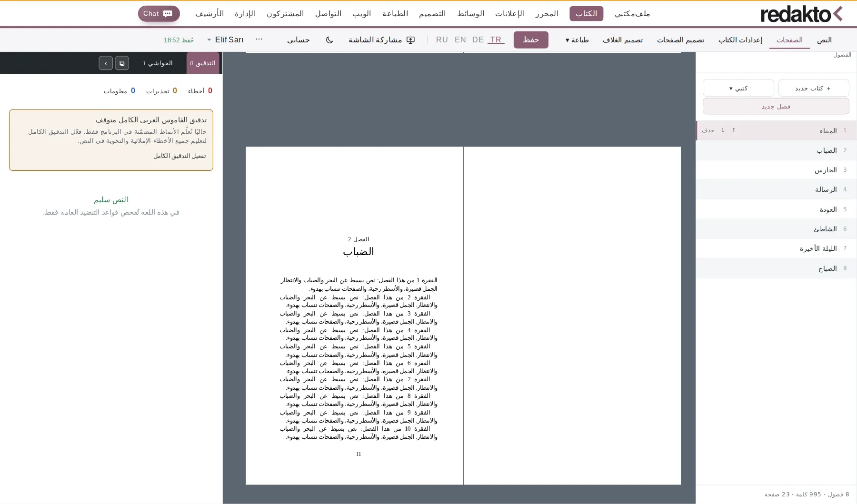
Task: Open the Elif Sarı user dropdown
Action: click(x=226, y=40)
